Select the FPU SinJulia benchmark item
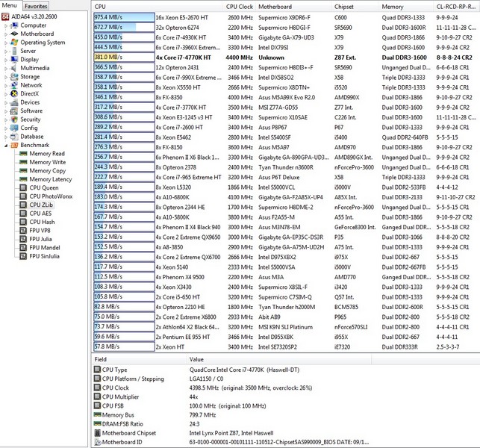This screenshot has height=448, width=480. click(40, 256)
